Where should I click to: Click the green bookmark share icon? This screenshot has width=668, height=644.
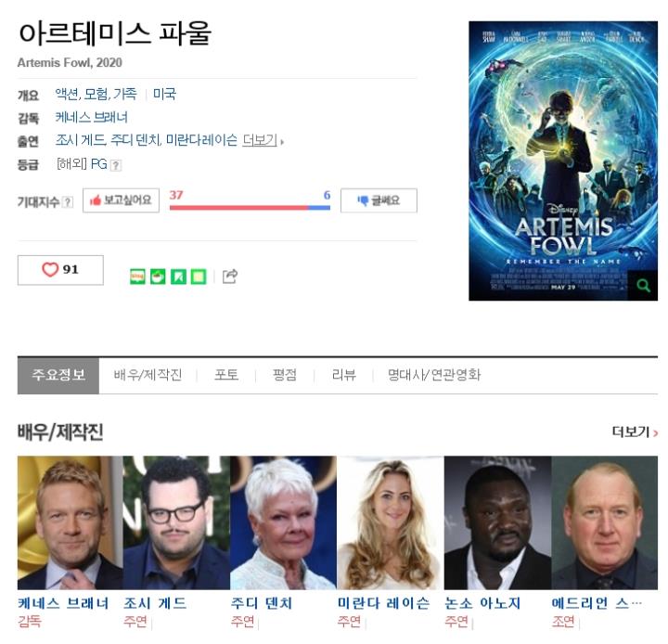(x=178, y=277)
